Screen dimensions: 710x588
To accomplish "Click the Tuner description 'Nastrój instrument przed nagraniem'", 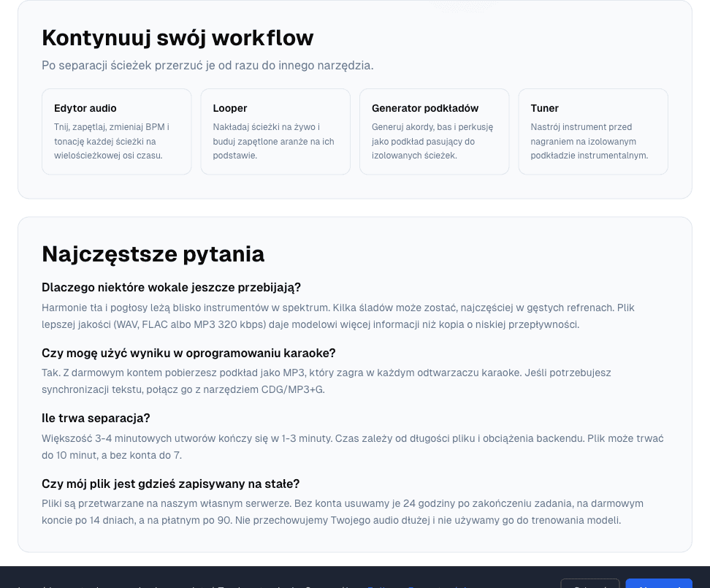I will pyautogui.click(x=589, y=141).
